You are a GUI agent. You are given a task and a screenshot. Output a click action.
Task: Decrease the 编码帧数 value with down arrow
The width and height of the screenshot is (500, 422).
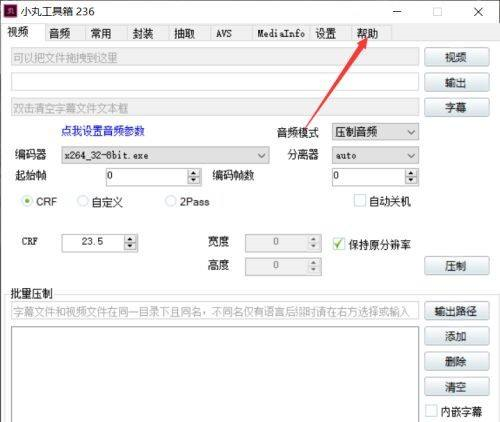pyautogui.click(x=411, y=180)
